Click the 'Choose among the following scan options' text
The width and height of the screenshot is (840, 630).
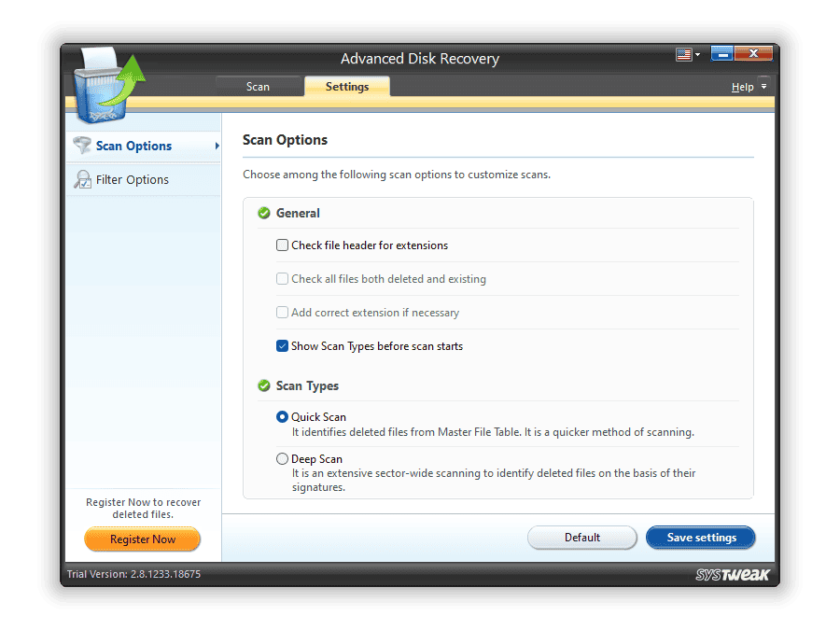point(397,175)
